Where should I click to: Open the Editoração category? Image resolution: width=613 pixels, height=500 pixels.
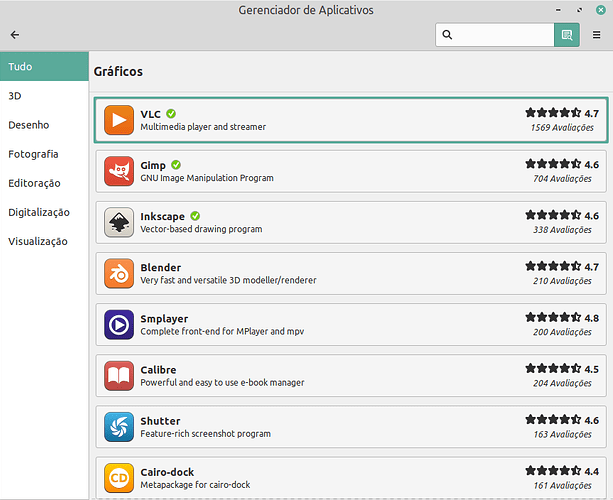pyautogui.click(x=44, y=183)
